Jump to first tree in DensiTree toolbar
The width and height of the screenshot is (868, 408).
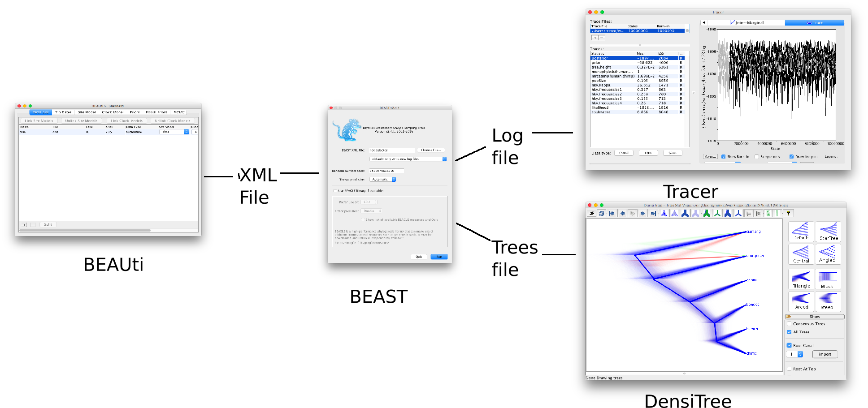pos(612,214)
